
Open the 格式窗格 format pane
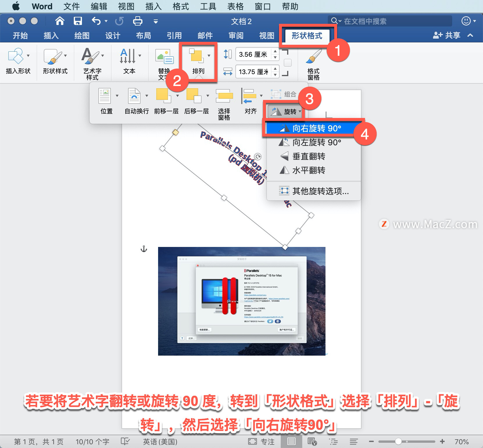point(314,64)
